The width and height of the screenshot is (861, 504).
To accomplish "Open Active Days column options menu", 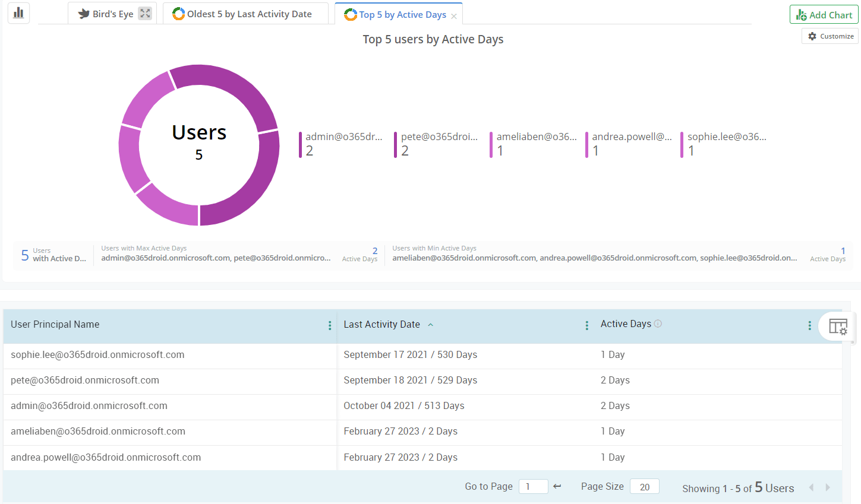I will [x=809, y=325].
